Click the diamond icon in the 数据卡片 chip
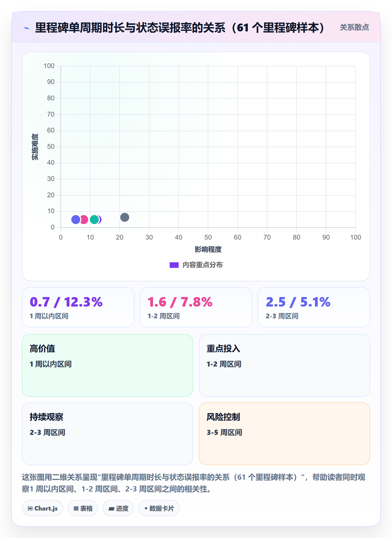This screenshot has width=392, height=538. (x=146, y=508)
